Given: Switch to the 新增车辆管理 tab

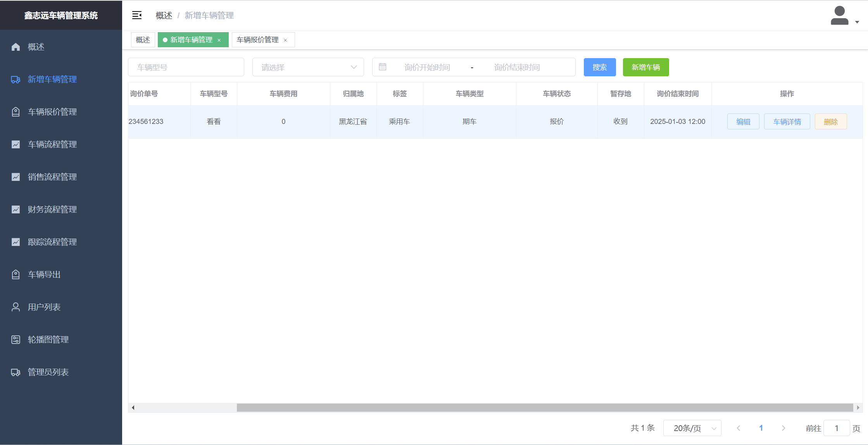Looking at the screenshot, I should coord(192,40).
